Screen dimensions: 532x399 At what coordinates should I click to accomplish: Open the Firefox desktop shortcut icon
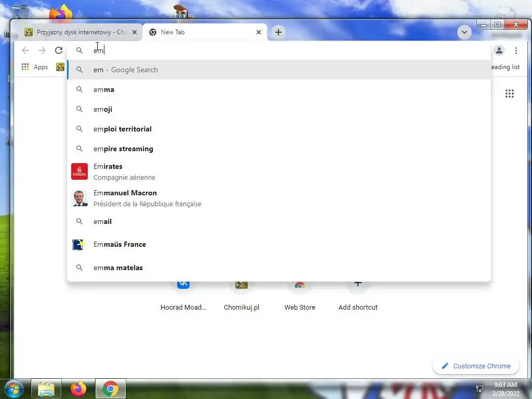pyautogui.click(x=61, y=12)
